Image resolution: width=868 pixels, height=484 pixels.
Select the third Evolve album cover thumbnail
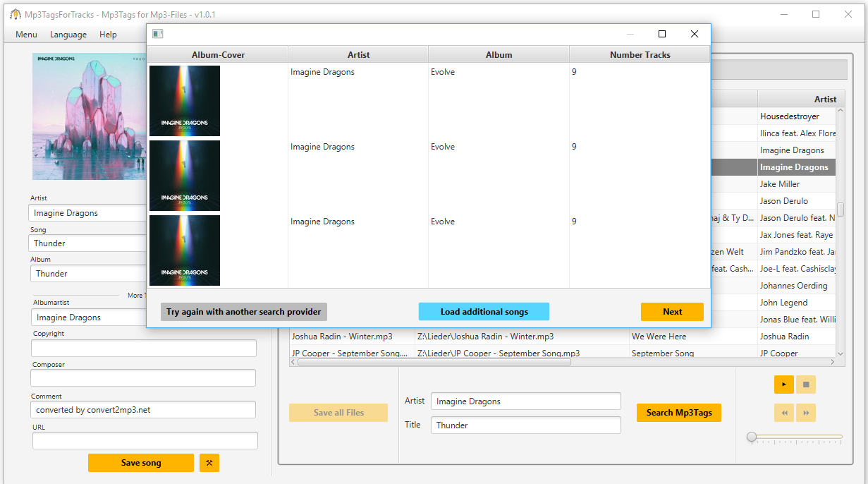point(185,250)
